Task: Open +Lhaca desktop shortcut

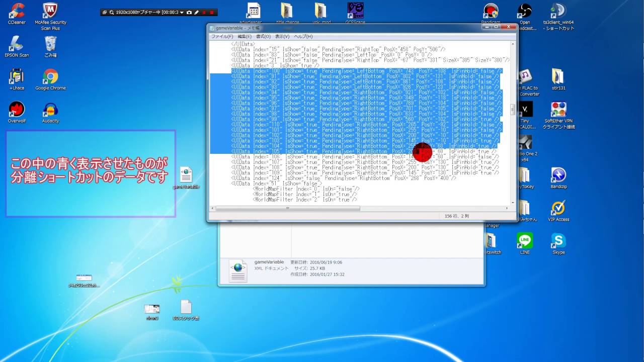Action: pos(17,79)
